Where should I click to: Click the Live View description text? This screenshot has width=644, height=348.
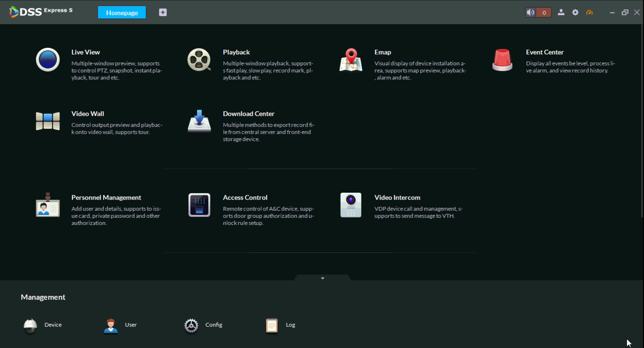[x=117, y=70]
